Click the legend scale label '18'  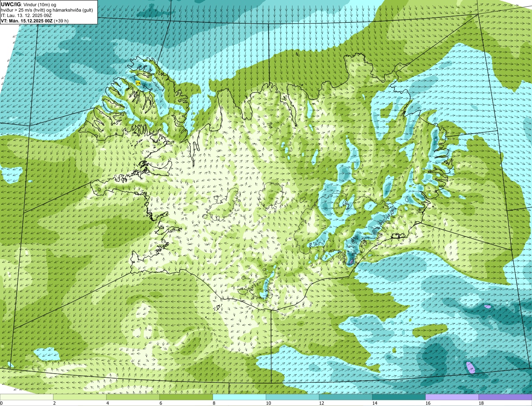[x=481, y=403]
